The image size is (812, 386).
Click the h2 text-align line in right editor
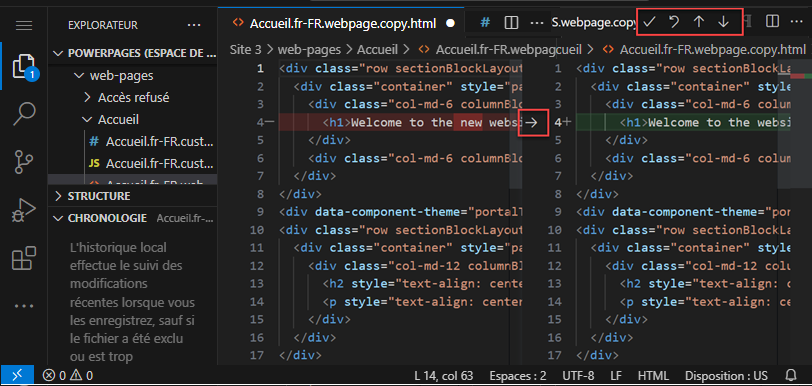click(x=705, y=283)
